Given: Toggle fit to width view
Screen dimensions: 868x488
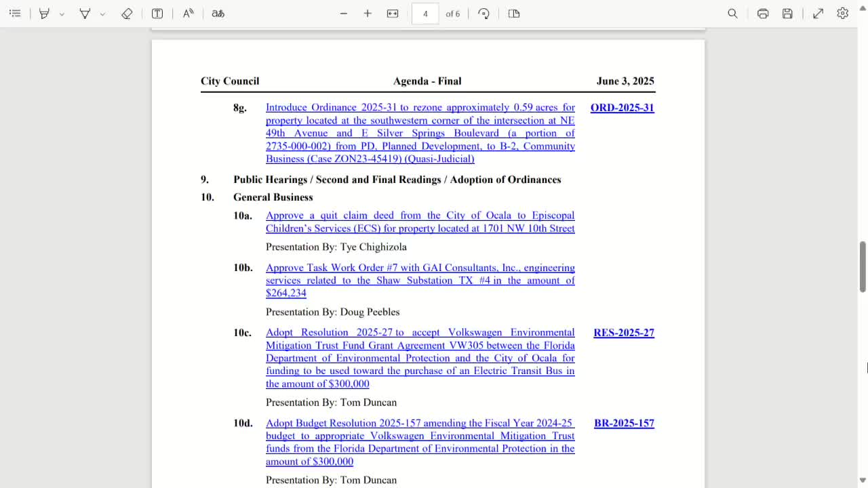Looking at the screenshot, I should (x=393, y=14).
